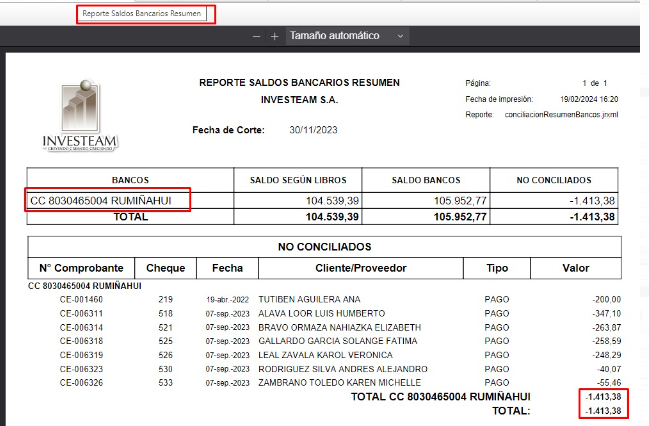649x426 pixels.
Task: Open the Tamaño automático zoom dropdown
Action: click(x=346, y=36)
